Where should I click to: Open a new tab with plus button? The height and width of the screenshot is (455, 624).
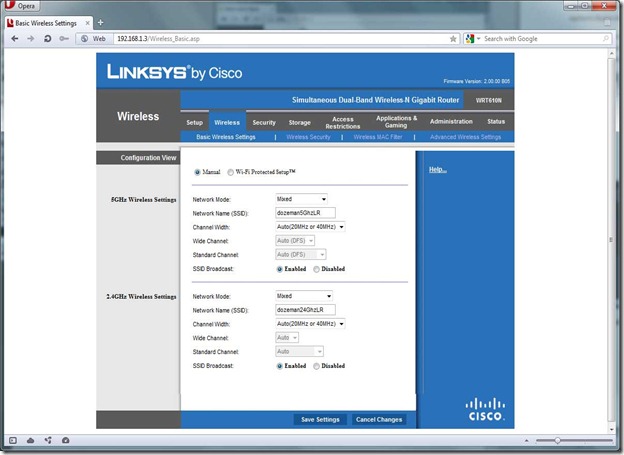point(100,23)
